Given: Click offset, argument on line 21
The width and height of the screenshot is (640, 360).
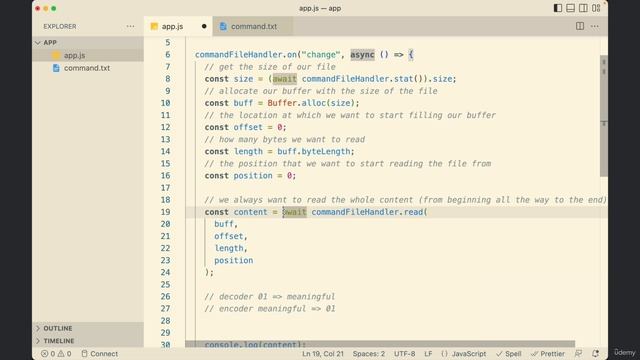Looking at the screenshot, I should (231, 236).
